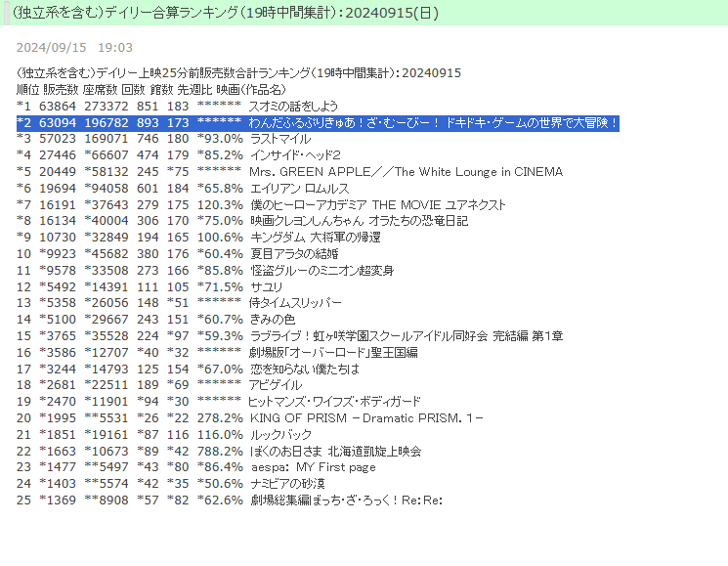Viewport: 728px width, 566px height.
Task: Select row aespa: MY First page
Action: coord(196,467)
